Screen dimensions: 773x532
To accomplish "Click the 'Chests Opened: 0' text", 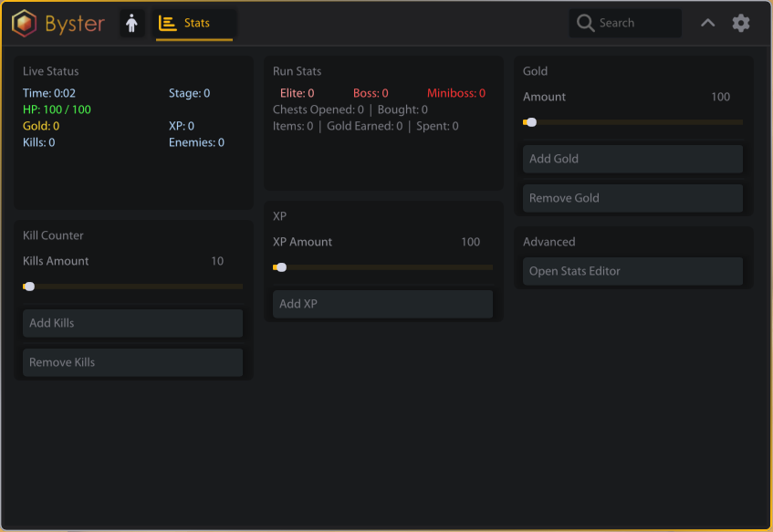I will click(x=319, y=110).
